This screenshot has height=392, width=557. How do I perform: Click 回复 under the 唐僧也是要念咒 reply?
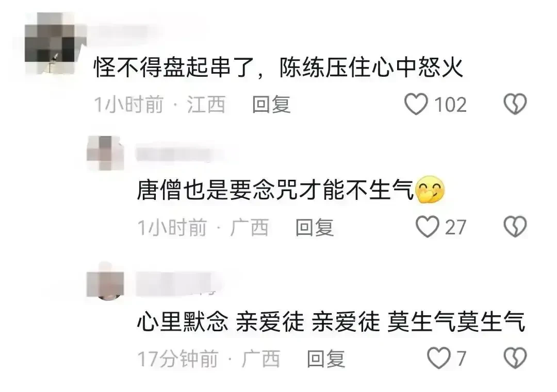pyautogui.click(x=315, y=227)
